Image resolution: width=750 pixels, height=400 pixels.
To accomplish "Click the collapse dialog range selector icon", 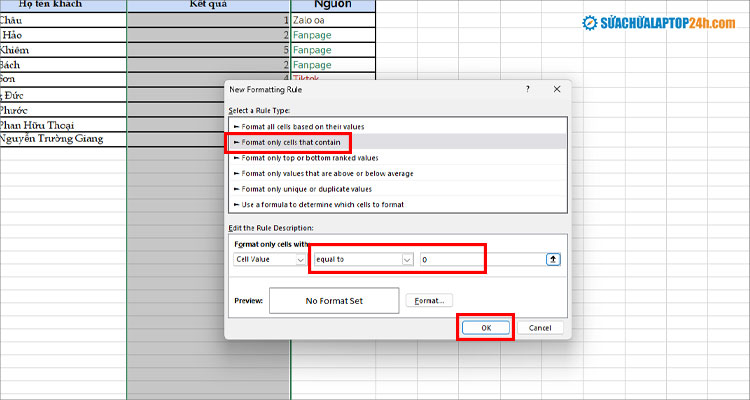I will click(553, 259).
